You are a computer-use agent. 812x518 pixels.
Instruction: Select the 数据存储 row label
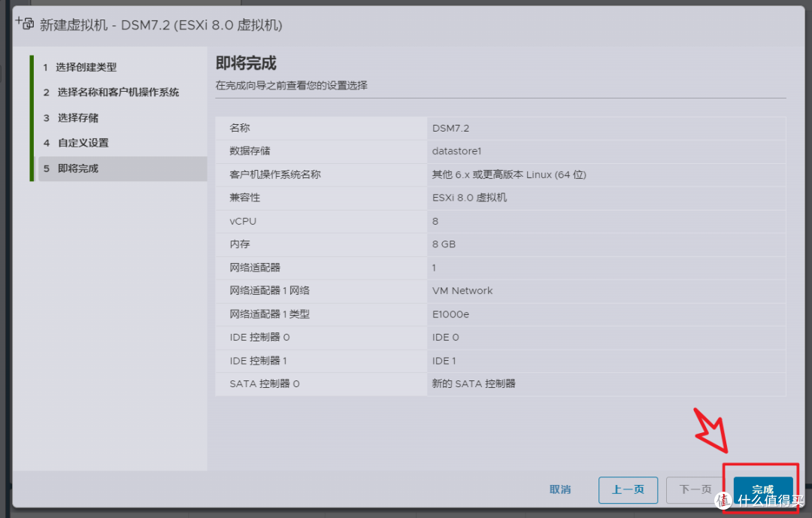[250, 150]
